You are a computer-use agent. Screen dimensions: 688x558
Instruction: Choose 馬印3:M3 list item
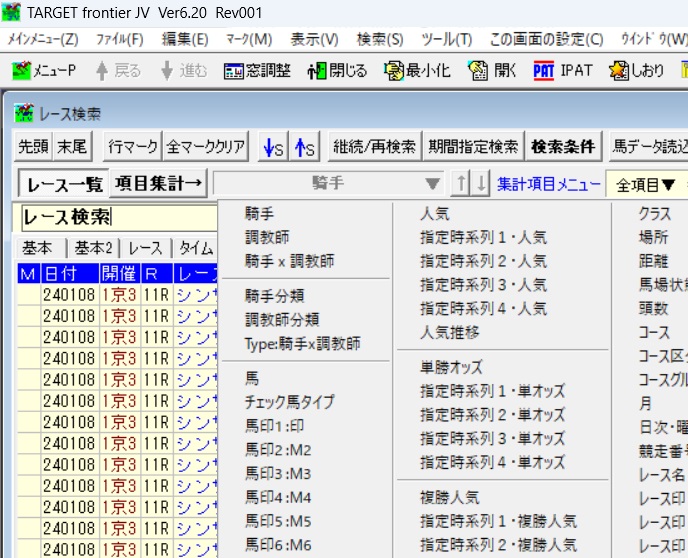pyautogui.click(x=278, y=473)
